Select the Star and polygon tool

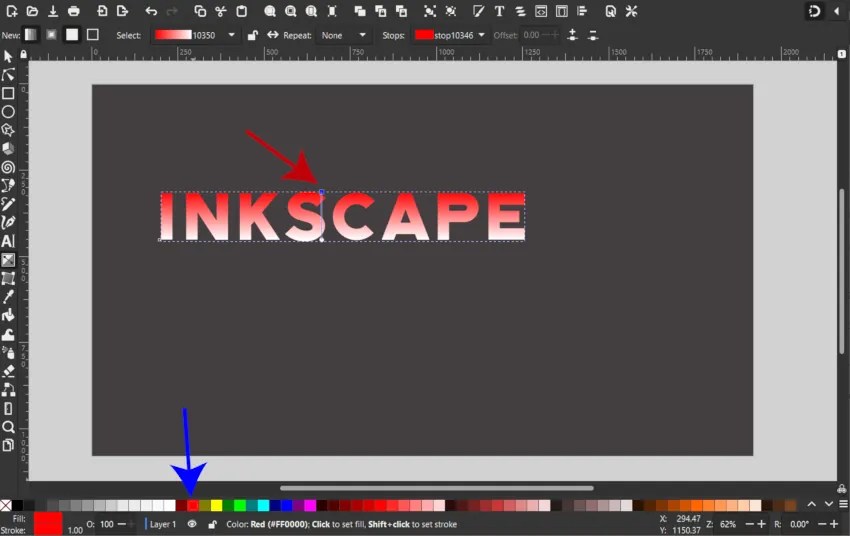coord(8,130)
